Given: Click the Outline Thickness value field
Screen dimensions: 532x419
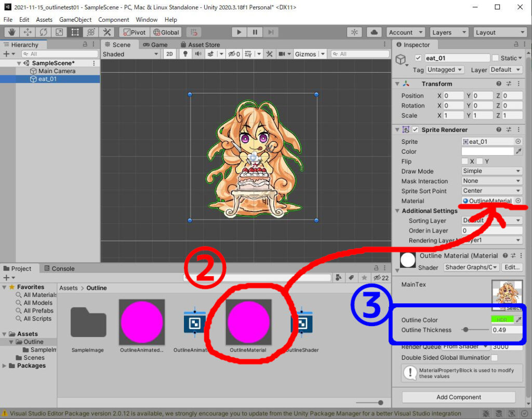Looking at the screenshot, I should click(x=507, y=330).
